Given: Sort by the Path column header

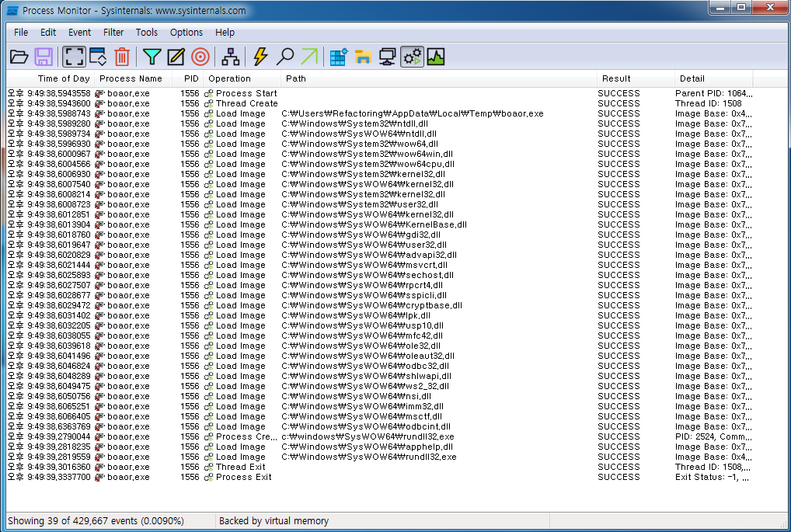Looking at the screenshot, I should pos(439,78).
